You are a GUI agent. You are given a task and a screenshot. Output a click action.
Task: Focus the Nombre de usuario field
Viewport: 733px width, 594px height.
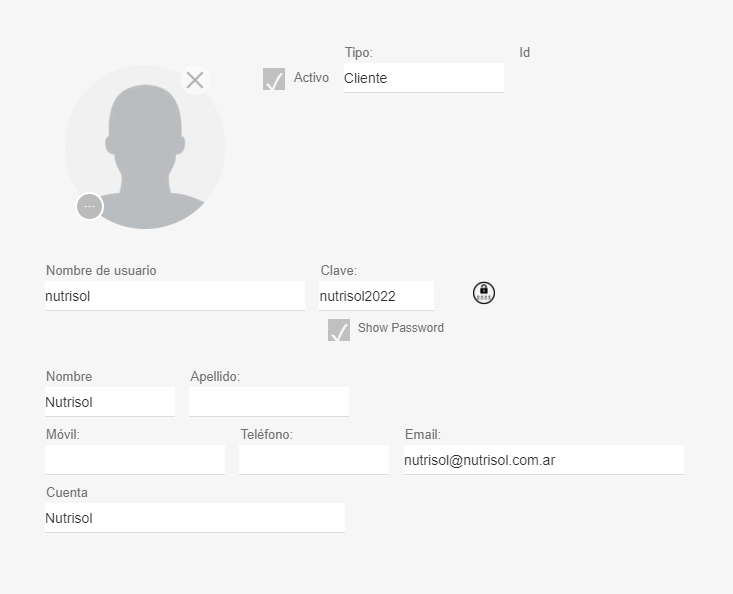175,296
